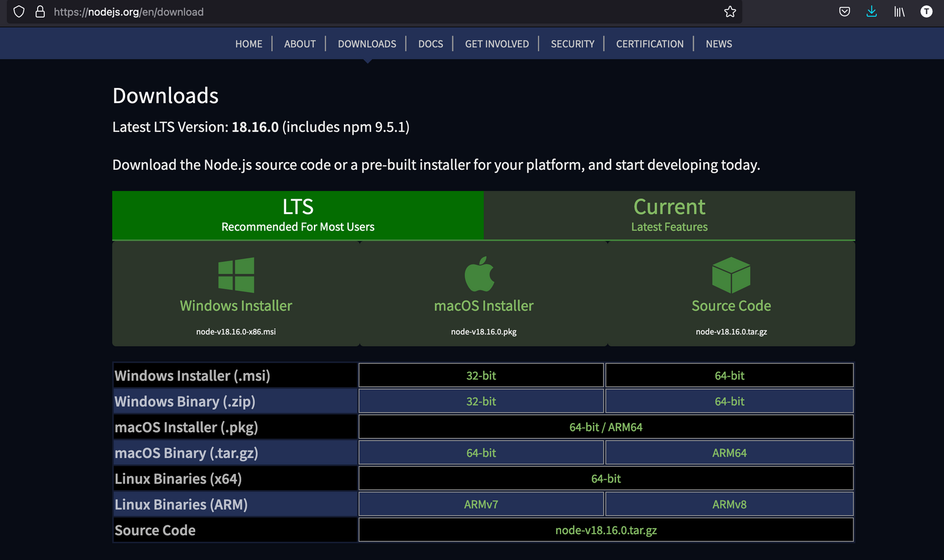Click the Apple logo for macOS Installer
The image size is (944, 560).
point(481,274)
